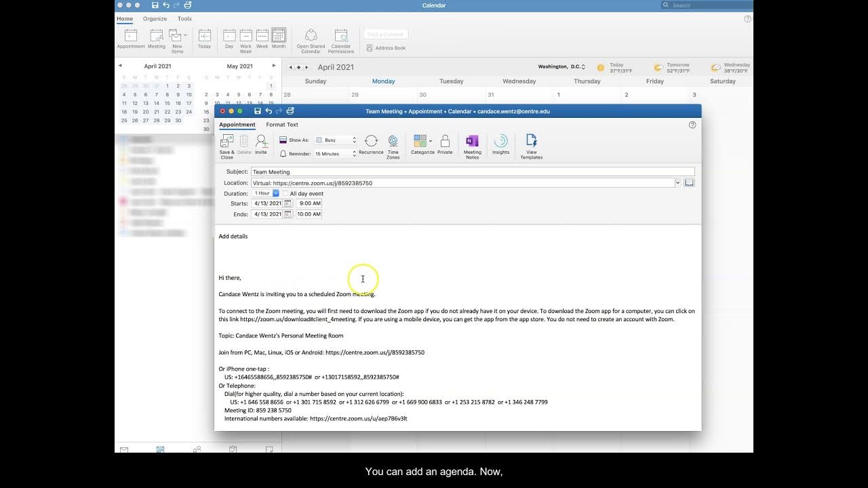The height and width of the screenshot is (488, 868).
Task: Click the Subject field
Action: [473, 172]
